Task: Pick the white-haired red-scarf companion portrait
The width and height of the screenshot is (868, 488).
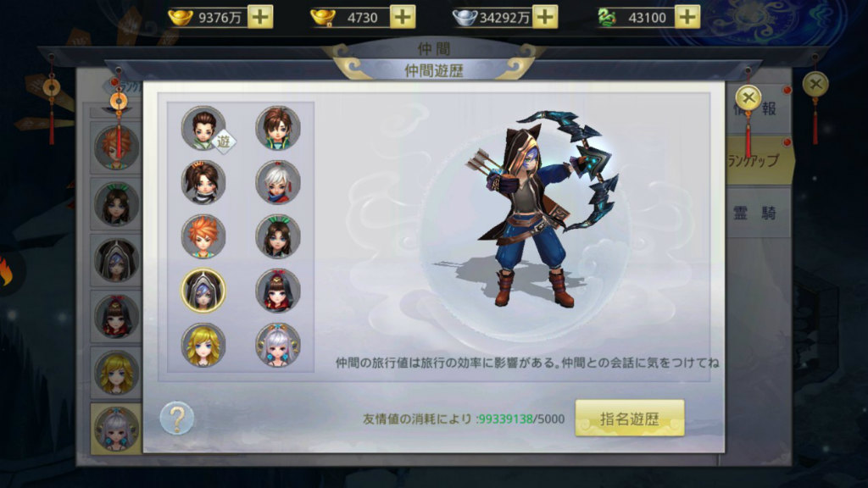Action: click(x=278, y=183)
